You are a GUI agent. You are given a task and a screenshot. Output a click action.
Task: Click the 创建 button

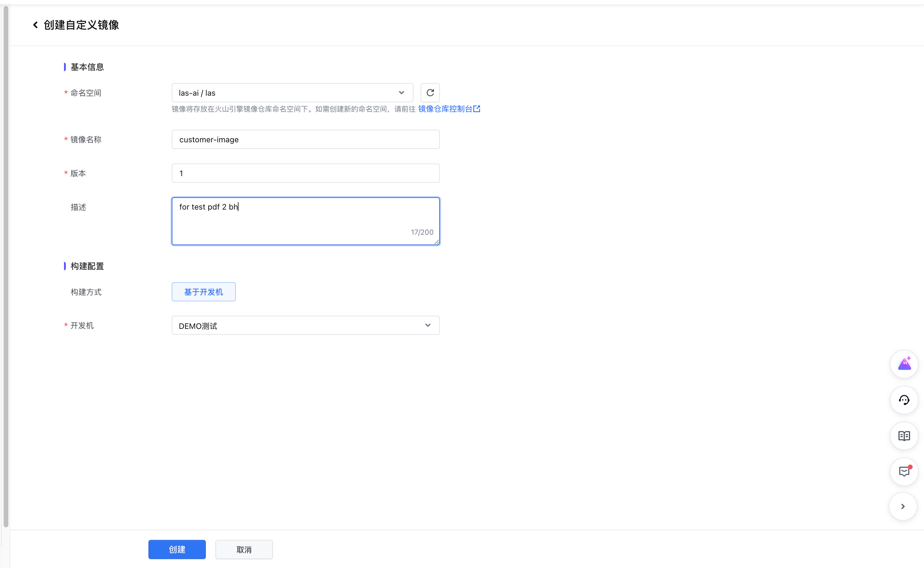pos(177,549)
